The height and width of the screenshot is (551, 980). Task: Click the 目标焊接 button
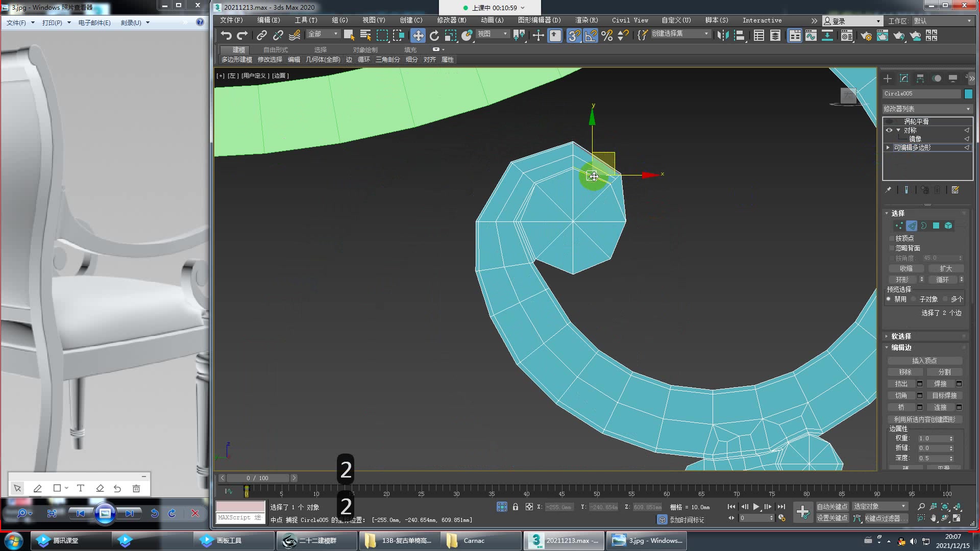pyautogui.click(x=944, y=395)
